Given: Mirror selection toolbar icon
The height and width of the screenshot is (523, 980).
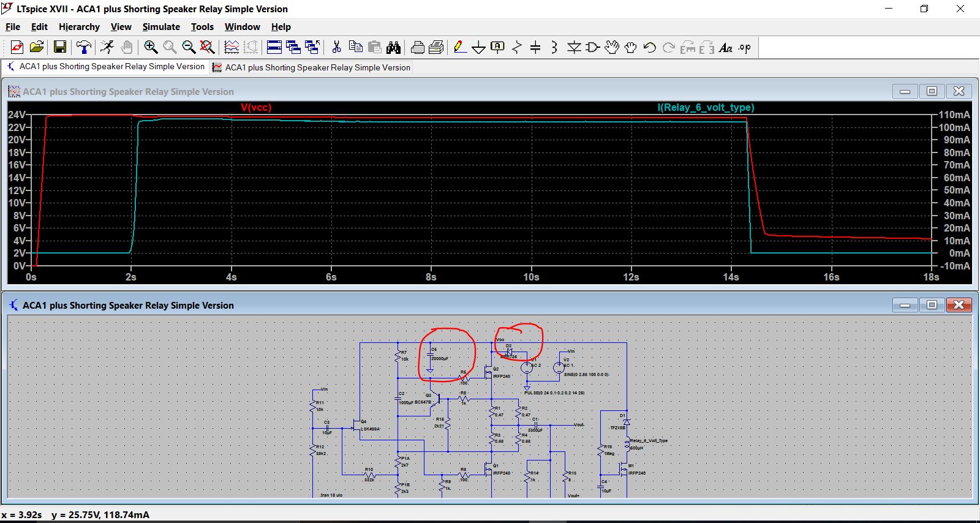Looking at the screenshot, I should [x=706, y=47].
